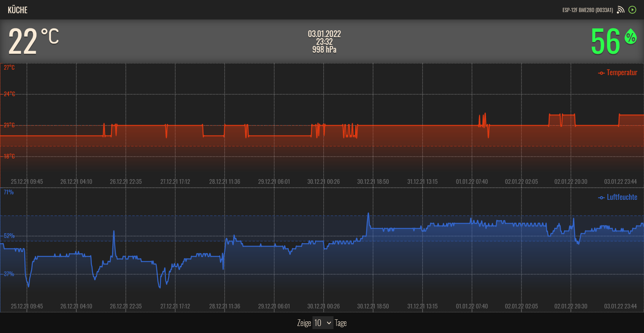This screenshot has height=333, width=644.
Task: Toggle the Temperatur series via legend label
Action: point(621,72)
